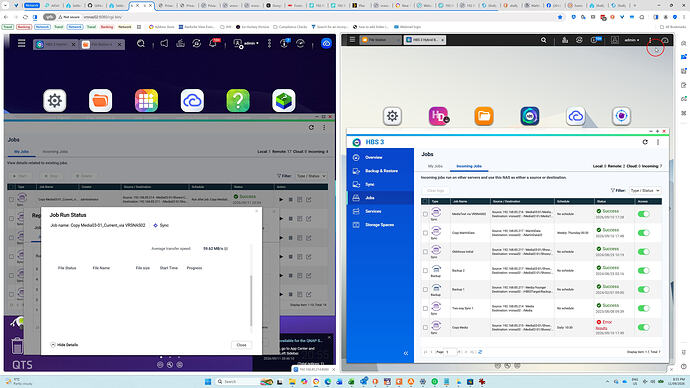Image resolution: width=690 pixels, height=388 pixels.
Task: Toggle off access for the Backup 2 job
Action: (643, 271)
